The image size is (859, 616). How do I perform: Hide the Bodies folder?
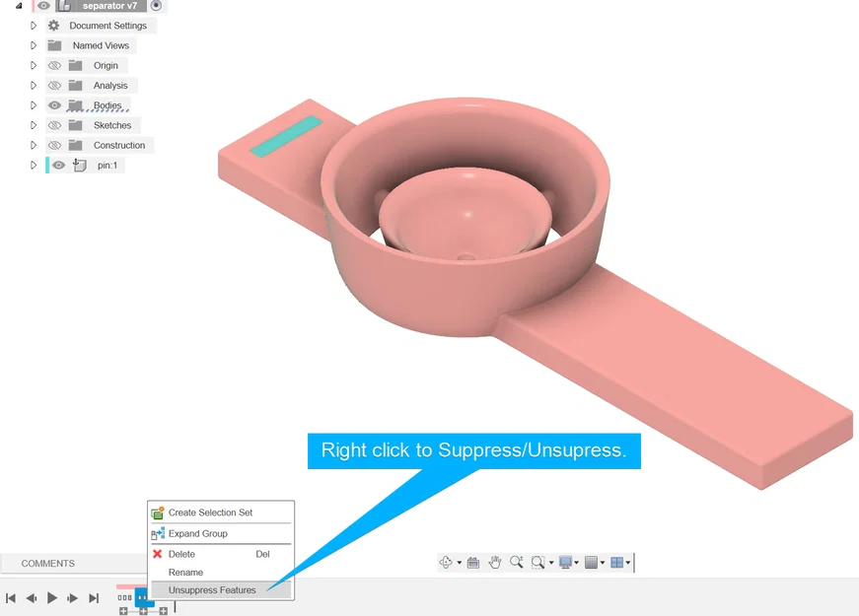tap(54, 105)
